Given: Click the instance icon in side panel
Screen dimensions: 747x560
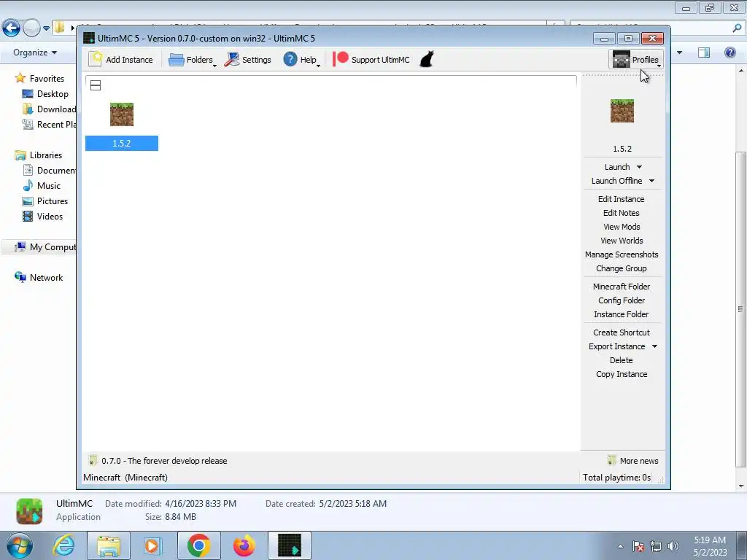Looking at the screenshot, I should (x=622, y=111).
